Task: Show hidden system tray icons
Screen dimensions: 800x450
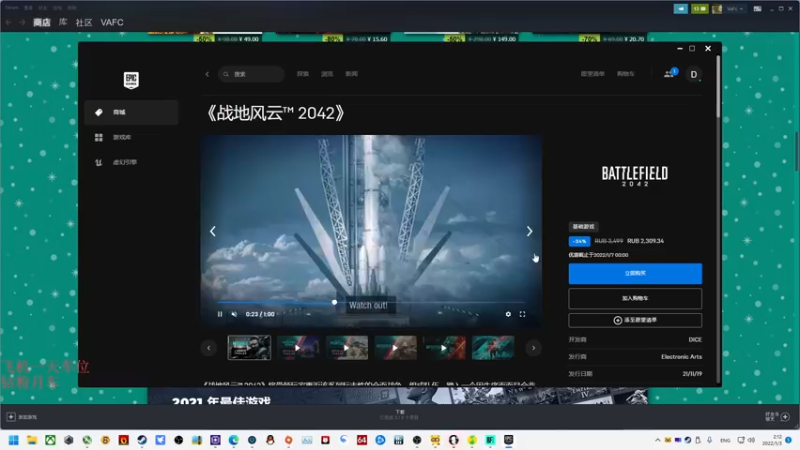Action: coord(658,440)
